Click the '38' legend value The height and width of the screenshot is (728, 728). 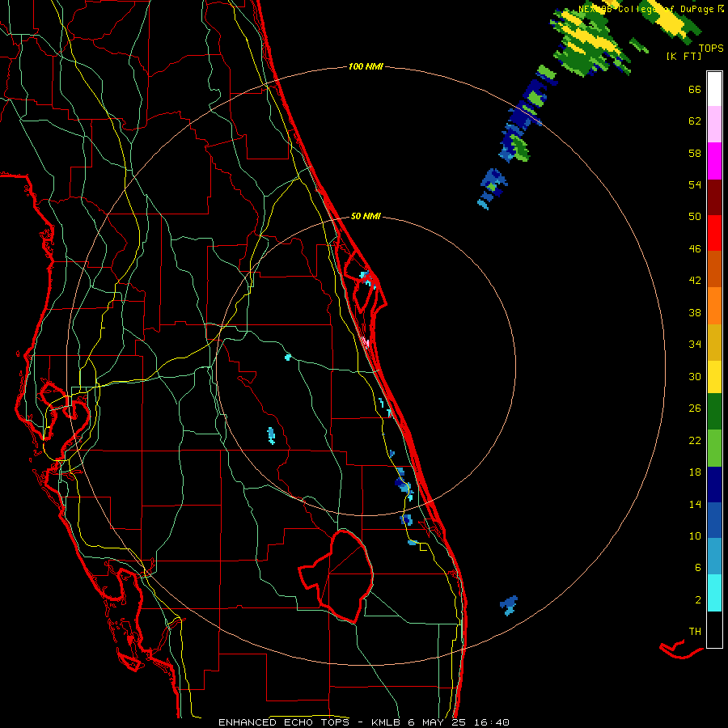(695, 313)
